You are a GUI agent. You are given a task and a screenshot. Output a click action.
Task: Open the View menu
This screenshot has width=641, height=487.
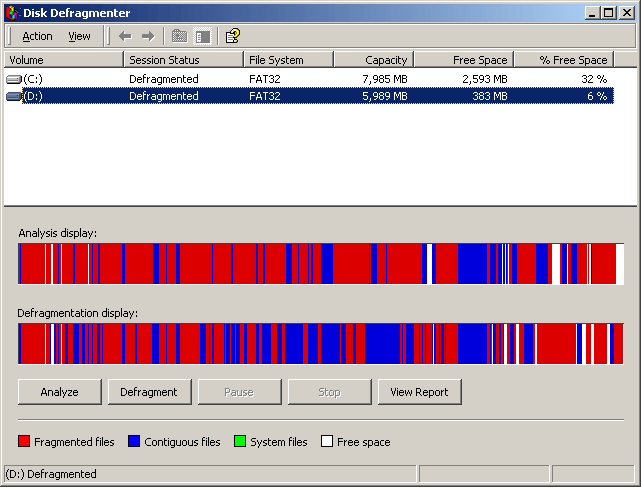[x=79, y=36]
